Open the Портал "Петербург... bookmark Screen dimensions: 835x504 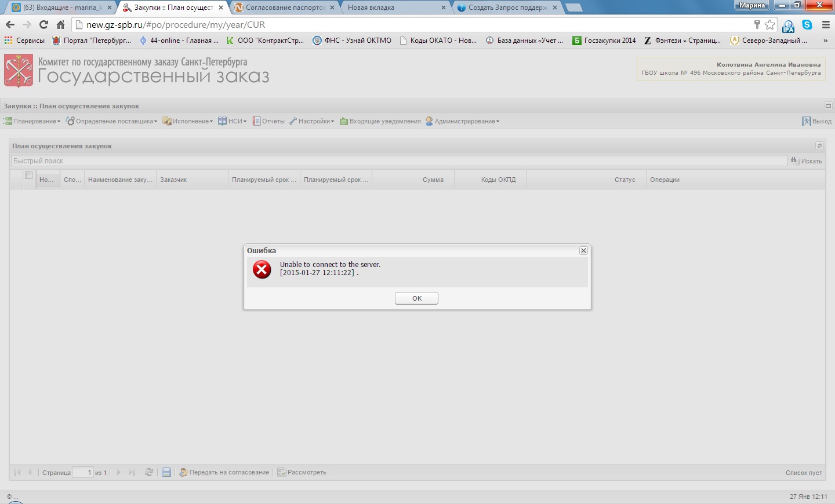pos(92,41)
